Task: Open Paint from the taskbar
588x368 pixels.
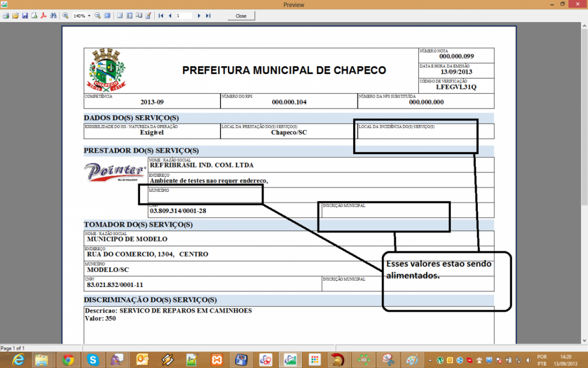Action: pyautogui.click(x=413, y=360)
